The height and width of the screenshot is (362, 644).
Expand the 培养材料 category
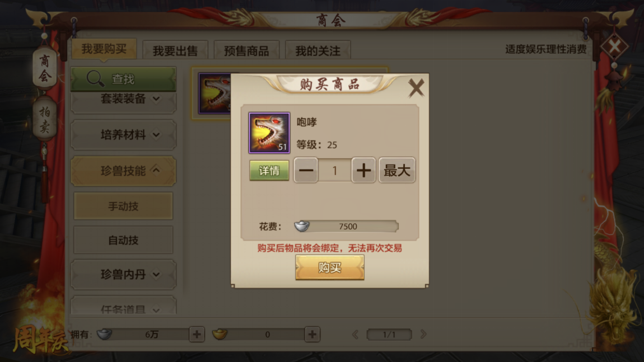(123, 135)
